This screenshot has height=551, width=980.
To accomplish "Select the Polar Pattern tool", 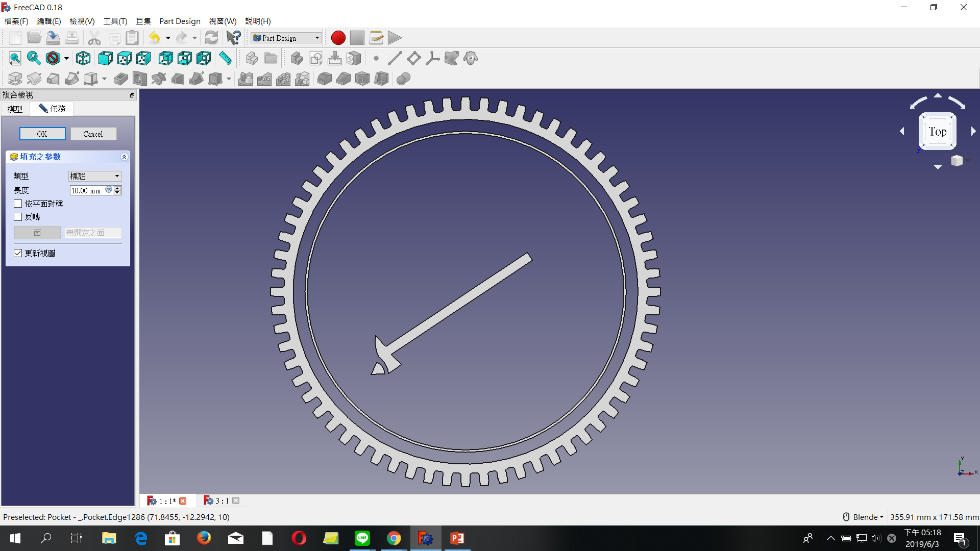I will point(283,79).
